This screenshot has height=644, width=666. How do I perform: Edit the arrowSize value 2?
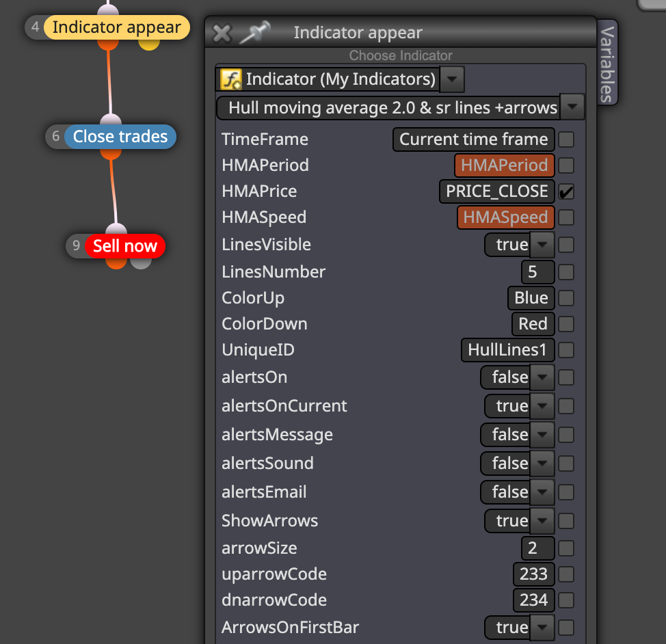(537, 548)
